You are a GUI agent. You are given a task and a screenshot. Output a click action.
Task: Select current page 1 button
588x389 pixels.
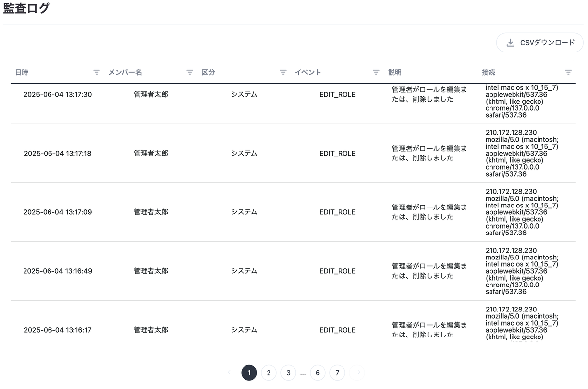point(249,373)
